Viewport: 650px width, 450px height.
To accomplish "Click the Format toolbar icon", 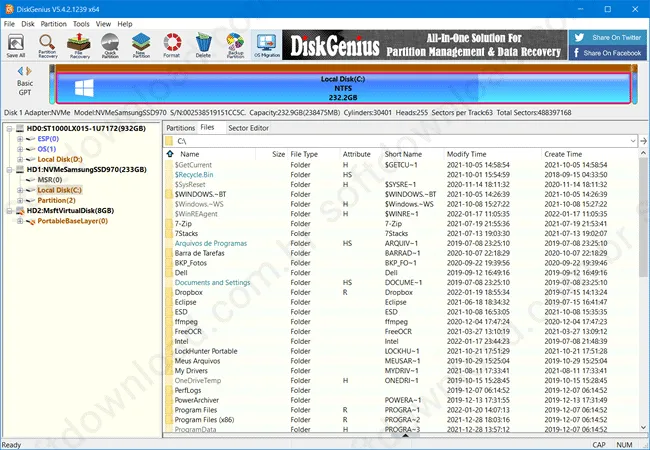I will [172, 45].
